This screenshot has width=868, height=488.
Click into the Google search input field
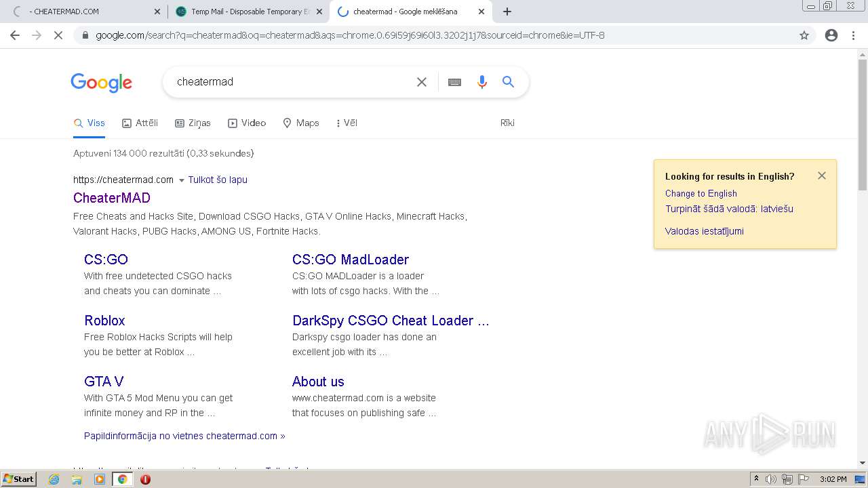(292, 82)
